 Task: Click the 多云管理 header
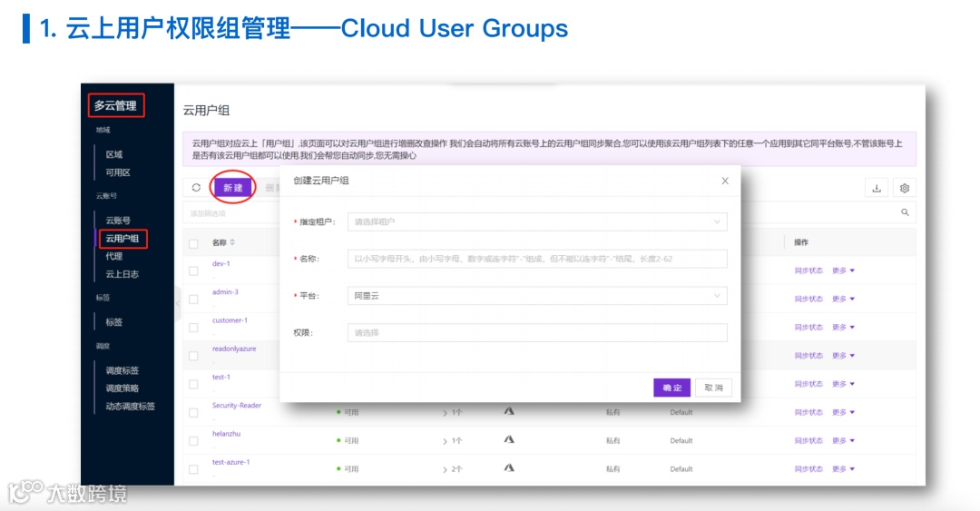coord(115,105)
